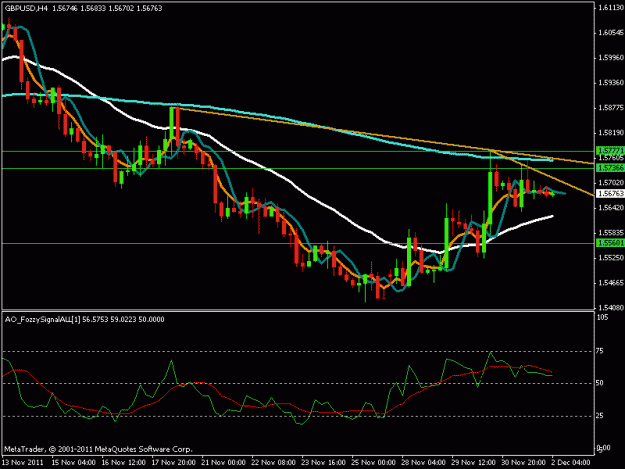Click the 22 Nov 08:00 time label
Viewport: 625px width, 469px height.
274,463
